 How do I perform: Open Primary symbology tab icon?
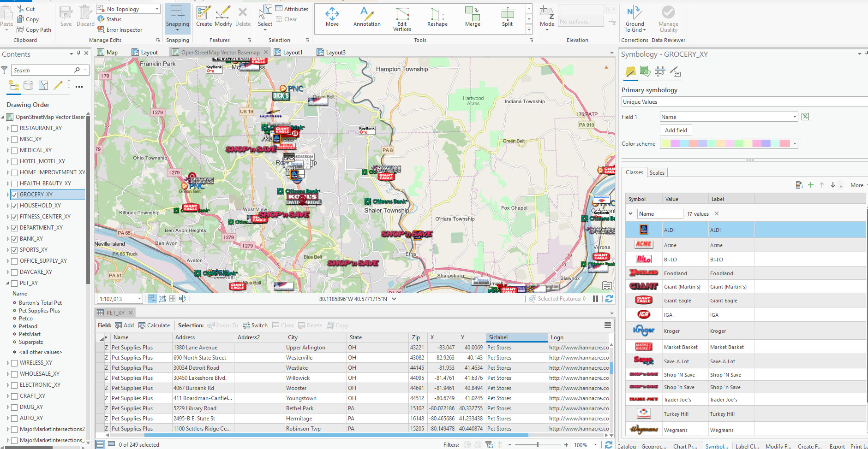point(630,71)
